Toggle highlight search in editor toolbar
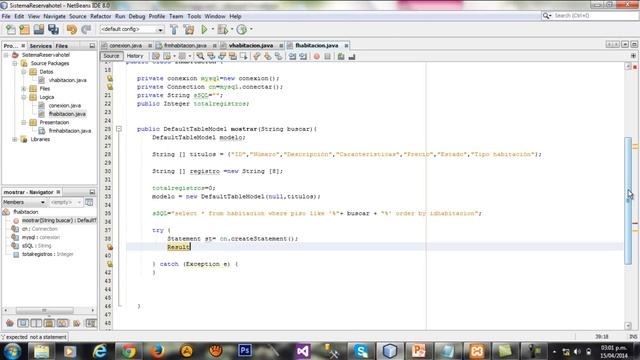The width and height of the screenshot is (640, 360). (233, 56)
